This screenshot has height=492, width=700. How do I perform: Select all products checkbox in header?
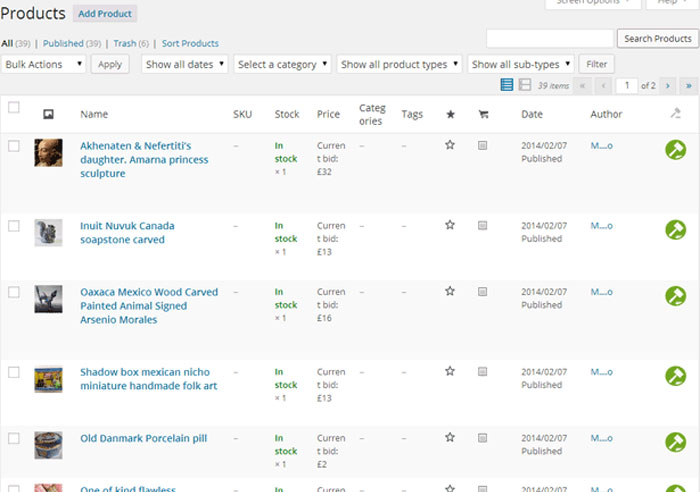14,108
